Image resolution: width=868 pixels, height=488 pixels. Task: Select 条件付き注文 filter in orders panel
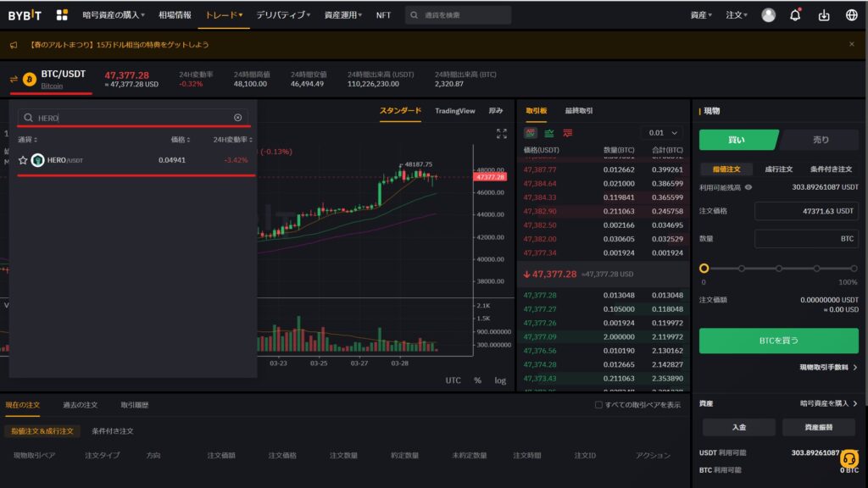click(113, 431)
